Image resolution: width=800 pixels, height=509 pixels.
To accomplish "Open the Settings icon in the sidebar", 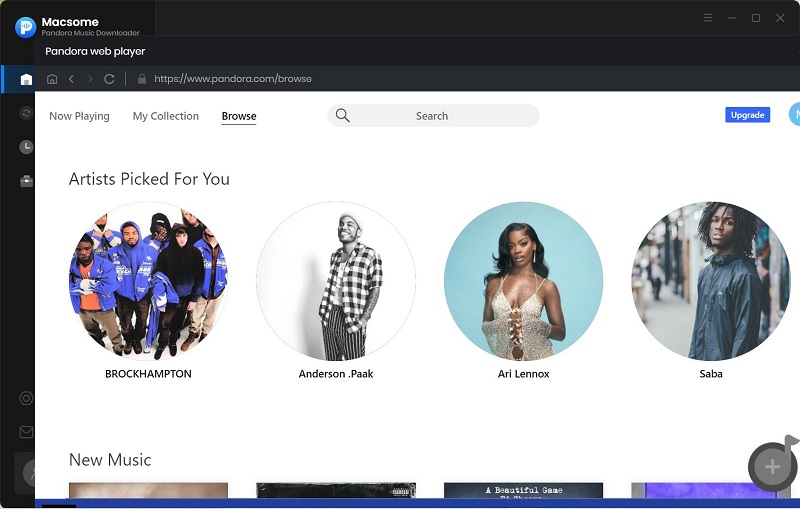I will pos(26,398).
